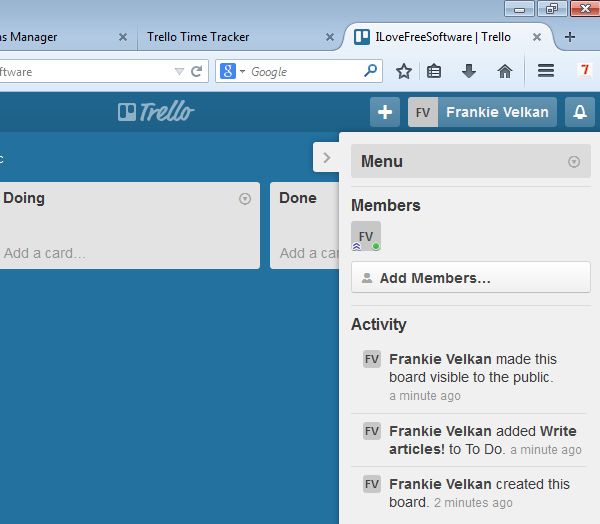Open notifications bell in Trello header

coord(580,112)
